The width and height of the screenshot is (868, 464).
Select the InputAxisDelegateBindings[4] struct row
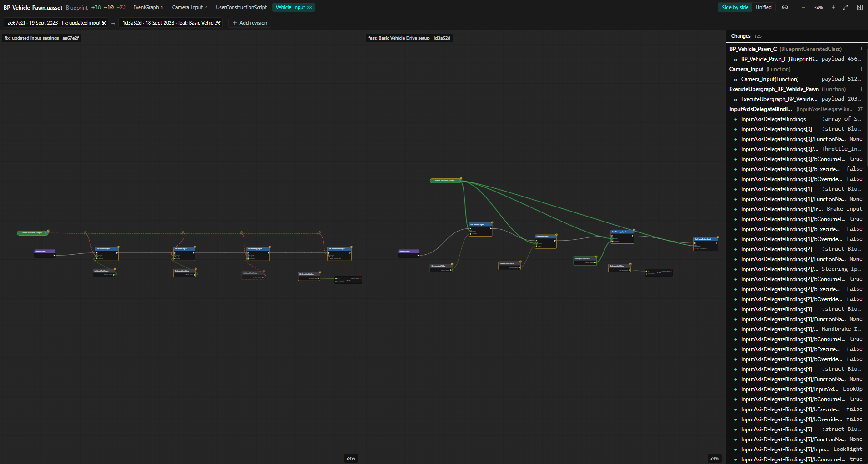tap(796, 369)
